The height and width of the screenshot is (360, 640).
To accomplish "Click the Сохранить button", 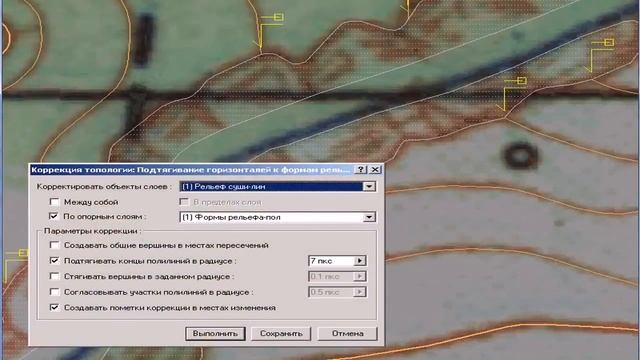I will pos(281,333).
